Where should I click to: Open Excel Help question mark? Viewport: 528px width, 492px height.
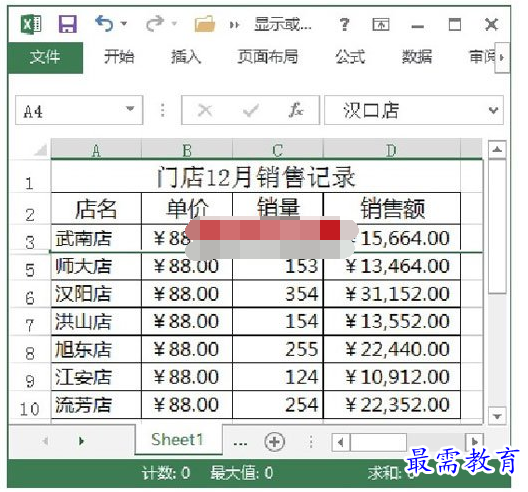[344, 24]
